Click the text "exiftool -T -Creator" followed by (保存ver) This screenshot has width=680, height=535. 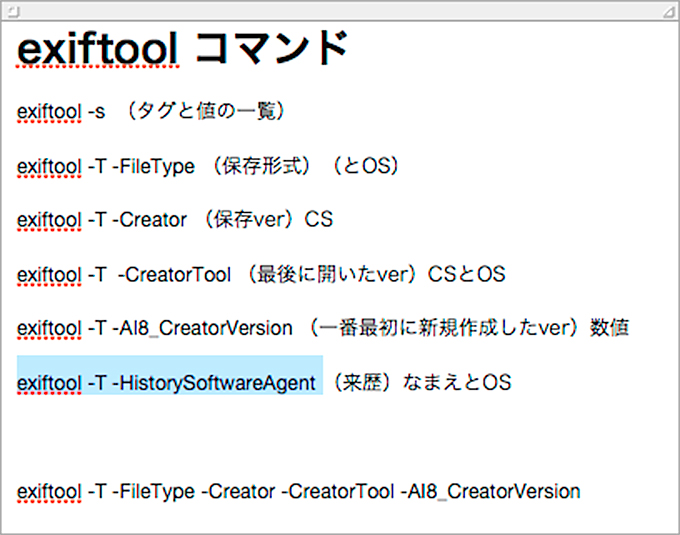pos(102,220)
